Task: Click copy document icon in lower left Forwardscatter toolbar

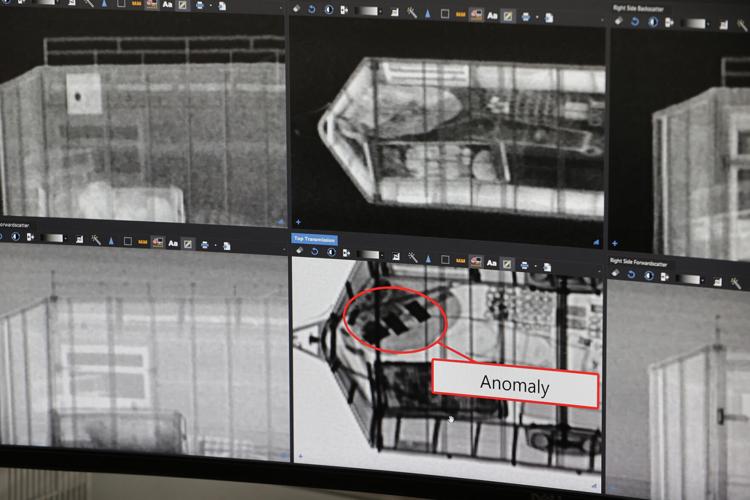Action: pos(227,246)
